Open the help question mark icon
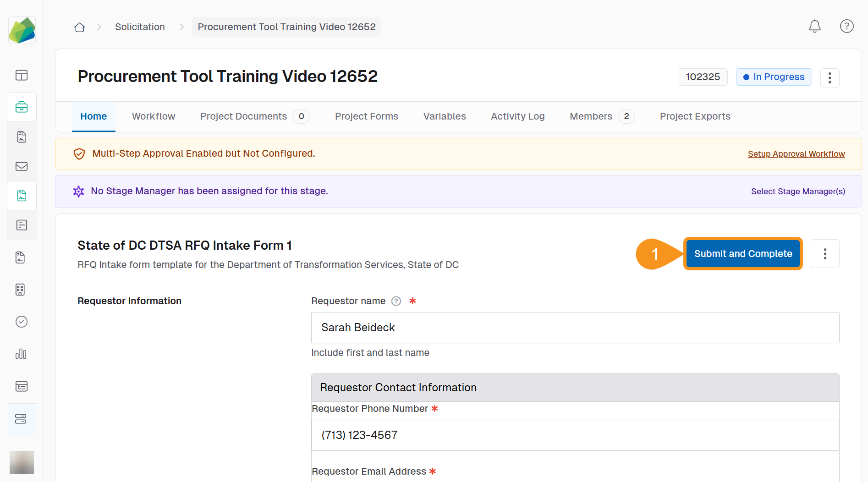 coord(846,27)
